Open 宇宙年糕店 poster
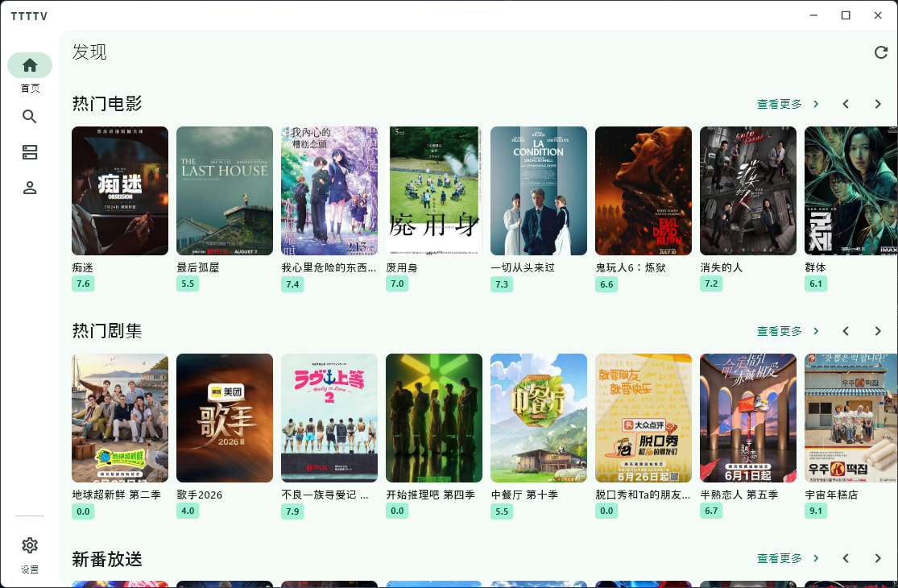The width and height of the screenshot is (898, 588). (851, 418)
